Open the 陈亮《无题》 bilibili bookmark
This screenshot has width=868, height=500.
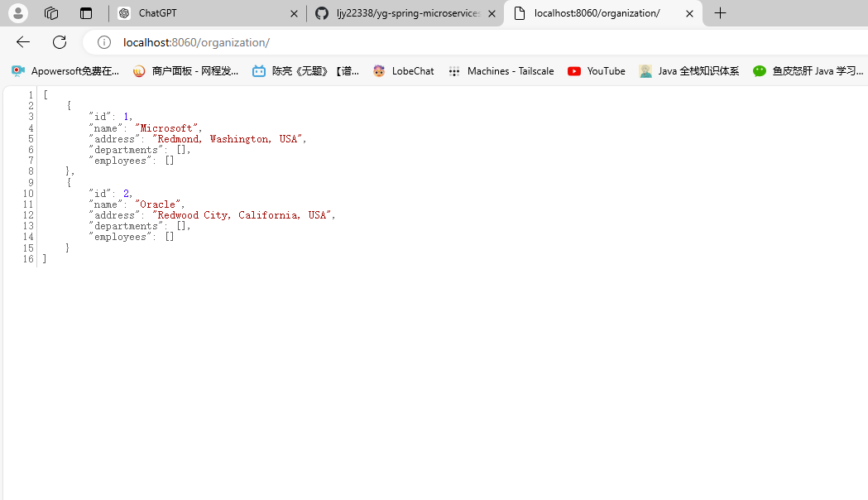point(306,71)
